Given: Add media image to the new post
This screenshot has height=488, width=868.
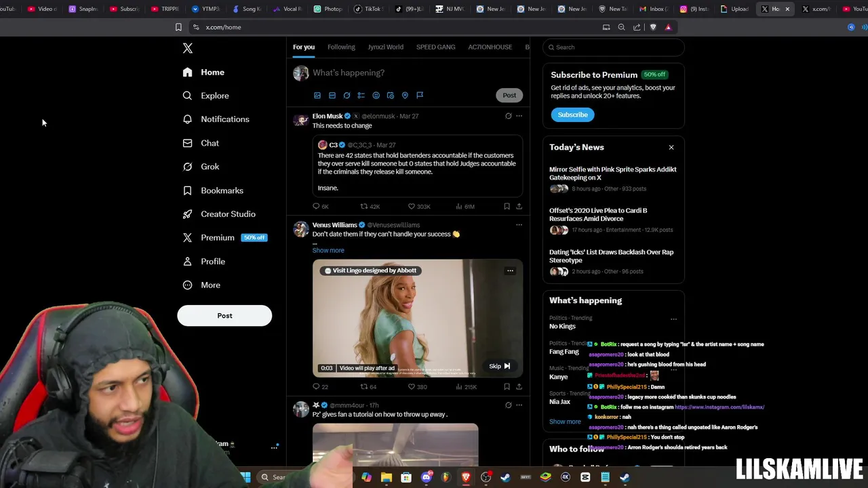Looking at the screenshot, I should pyautogui.click(x=317, y=96).
